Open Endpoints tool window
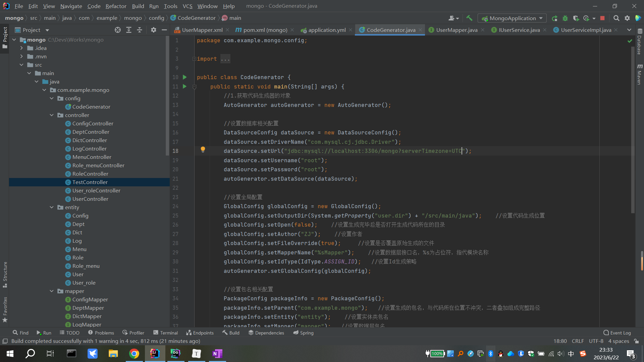 (x=200, y=333)
